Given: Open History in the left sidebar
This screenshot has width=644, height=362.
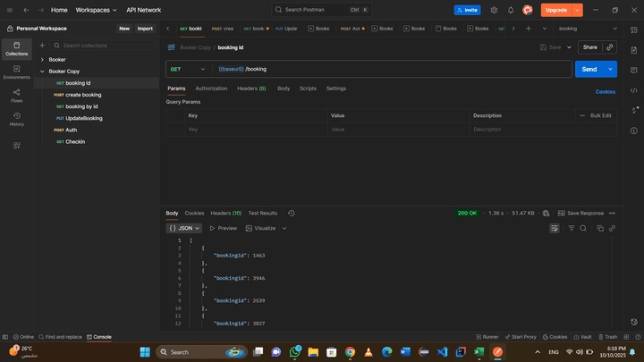Looking at the screenshot, I should (16, 119).
